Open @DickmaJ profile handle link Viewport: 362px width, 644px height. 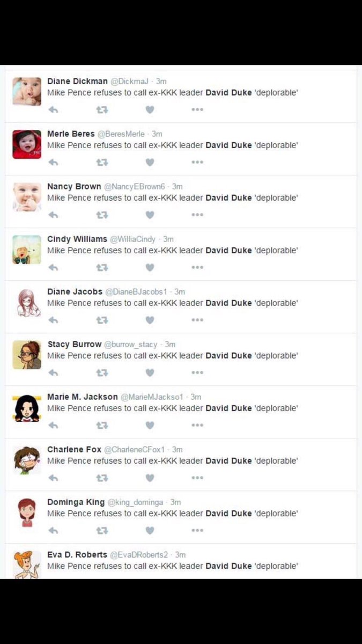coord(131,82)
